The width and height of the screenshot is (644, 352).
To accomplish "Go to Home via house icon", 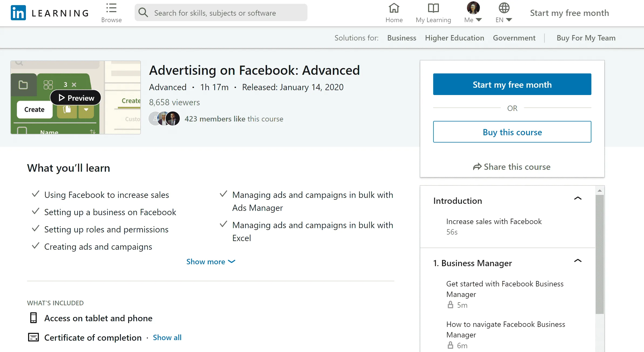I will [x=394, y=8].
